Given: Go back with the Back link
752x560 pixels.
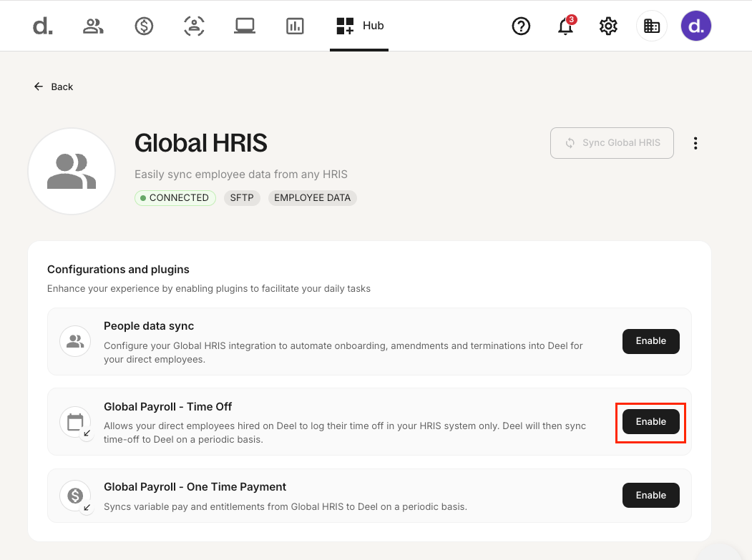Looking at the screenshot, I should pyautogui.click(x=53, y=87).
